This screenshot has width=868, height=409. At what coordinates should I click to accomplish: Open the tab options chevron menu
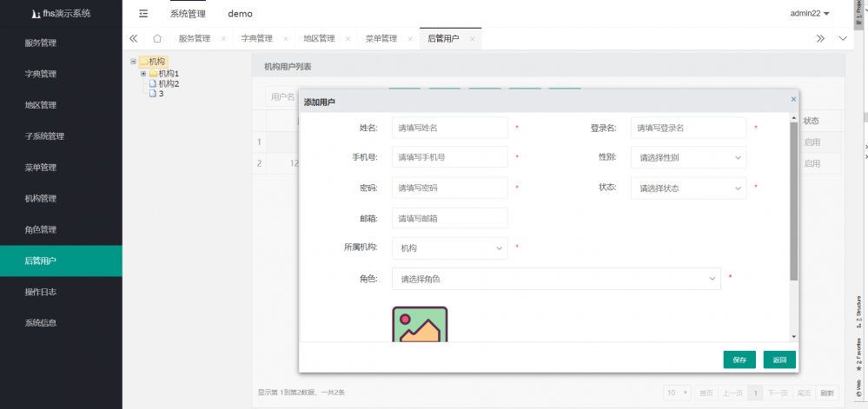click(x=843, y=39)
